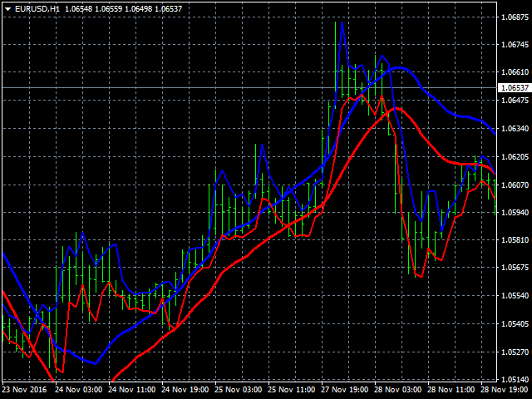Screen dimensions: 532x399
Task: Click the 1.06610 price axis label
Action: (514, 72)
